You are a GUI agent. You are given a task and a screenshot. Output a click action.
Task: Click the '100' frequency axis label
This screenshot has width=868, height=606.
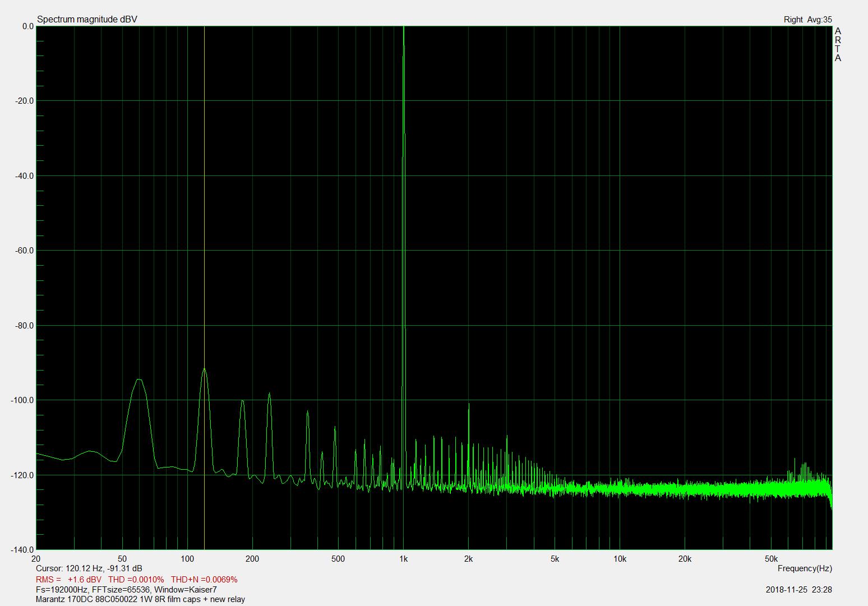pos(187,559)
